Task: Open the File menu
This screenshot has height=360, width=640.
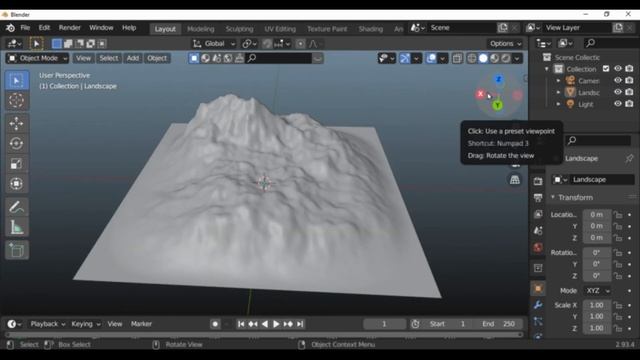Action: coord(25,28)
